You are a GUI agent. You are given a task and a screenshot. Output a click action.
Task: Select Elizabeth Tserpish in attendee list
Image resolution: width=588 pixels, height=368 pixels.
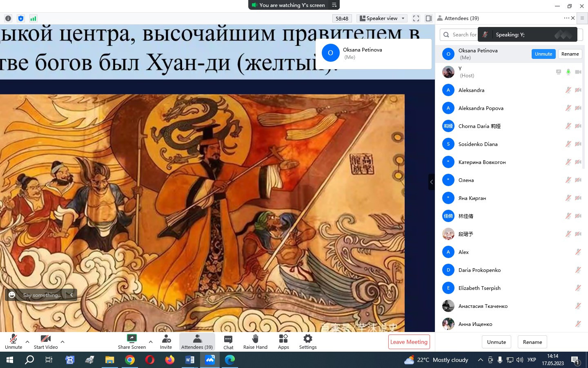[x=510, y=288]
